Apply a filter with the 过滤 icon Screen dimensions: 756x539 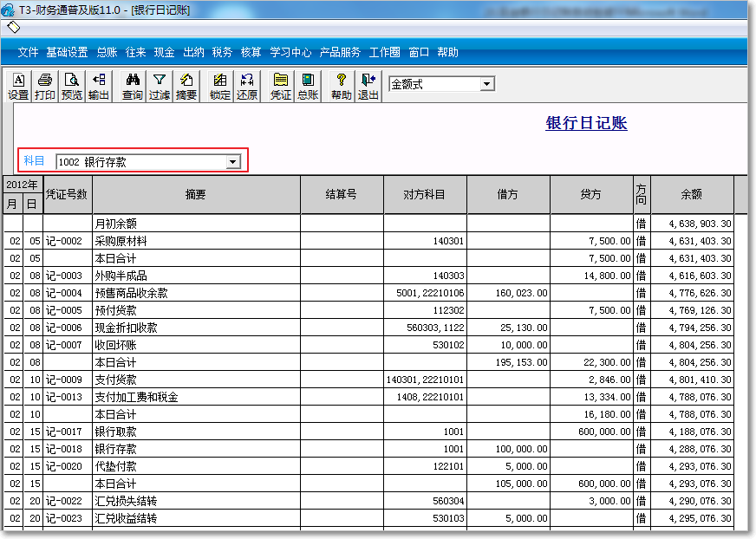click(157, 84)
